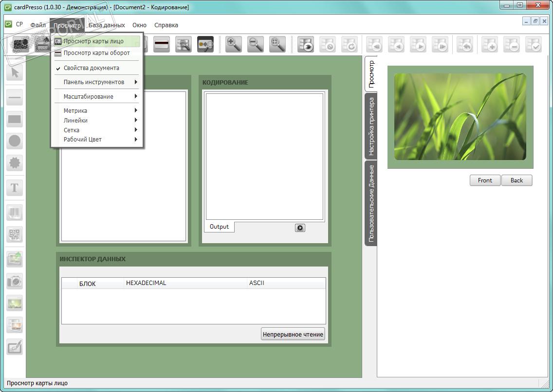This screenshot has height=392, width=553.
Task: Click the database refresh icon
Action: [350, 44]
